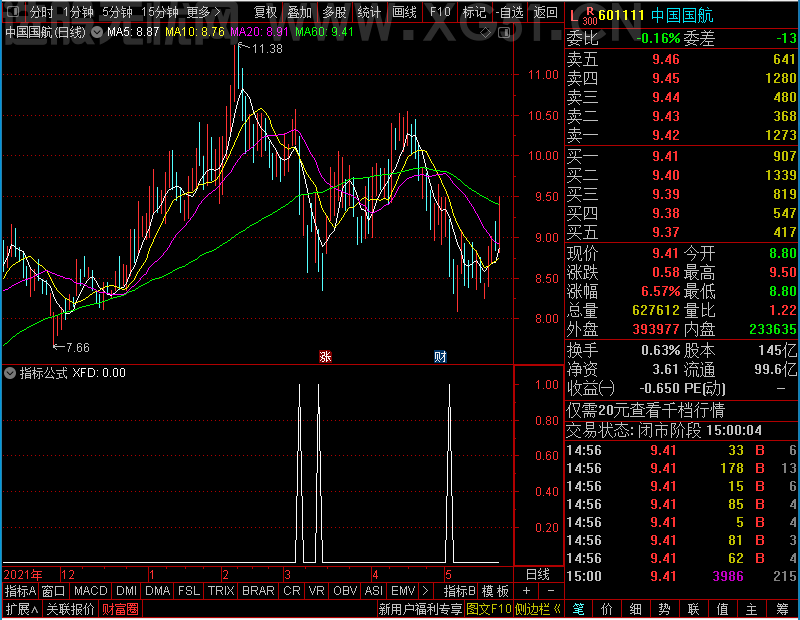Viewport: 800px width, 620px height.
Task: Open the 日线 period selector
Action: point(538,575)
